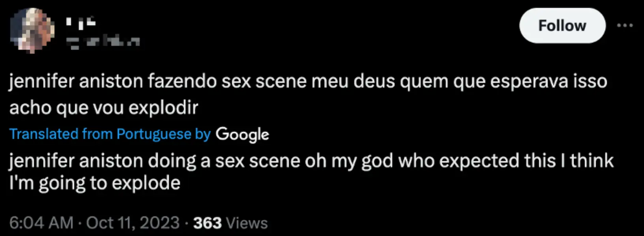Click the 363 view count number

pos(207,223)
